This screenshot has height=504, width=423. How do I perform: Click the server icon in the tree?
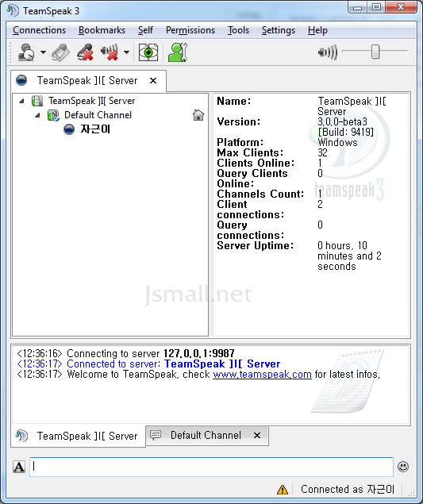[x=37, y=101]
